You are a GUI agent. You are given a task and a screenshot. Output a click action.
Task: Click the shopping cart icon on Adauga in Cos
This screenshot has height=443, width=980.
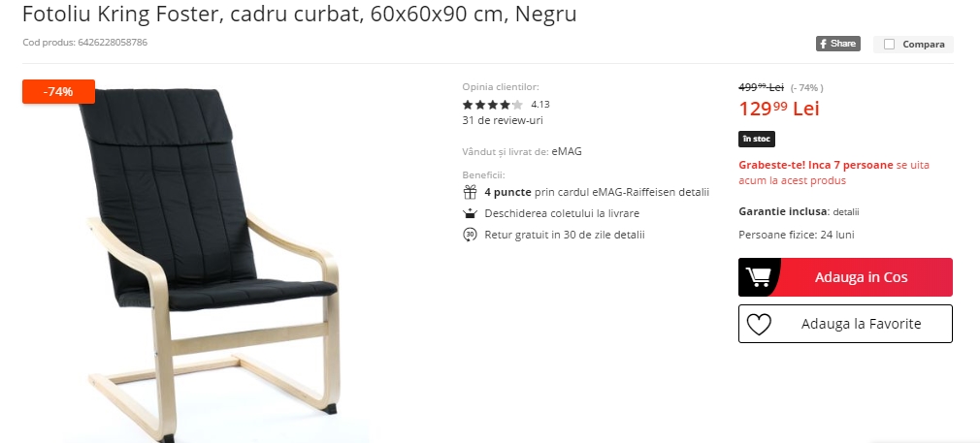[758, 277]
